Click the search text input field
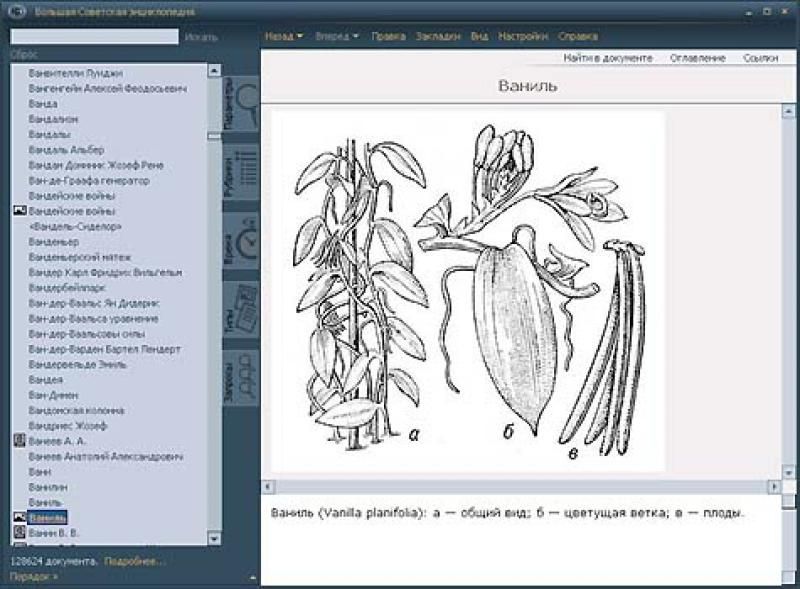This screenshot has width=800, height=589. (93, 37)
